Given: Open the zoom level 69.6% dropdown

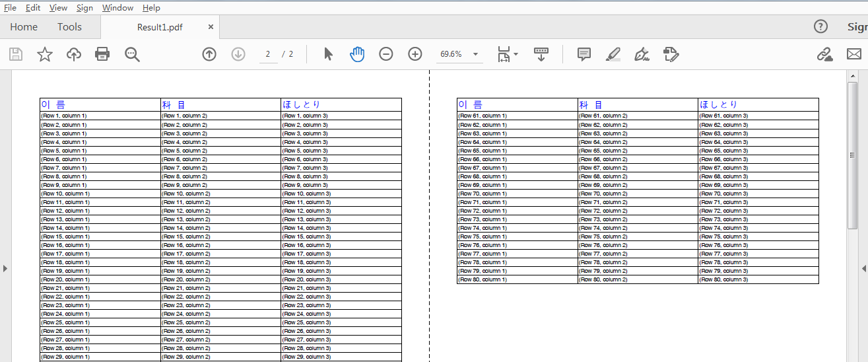Looking at the screenshot, I should 475,54.
